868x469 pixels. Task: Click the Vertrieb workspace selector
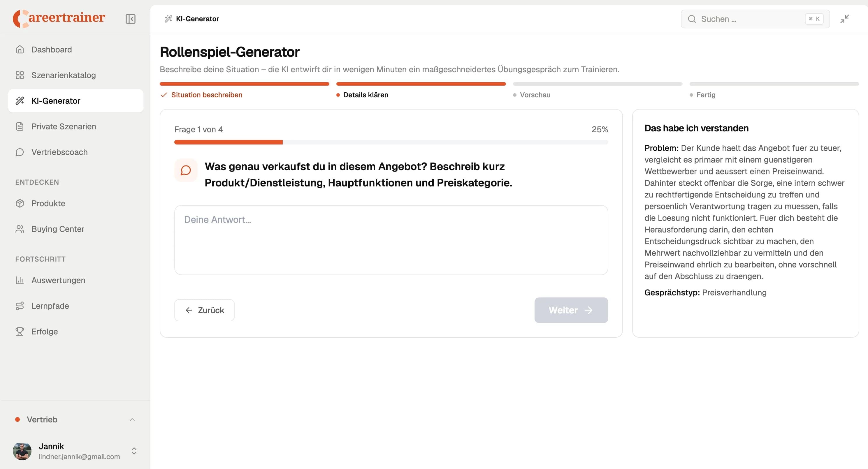click(75, 419)
